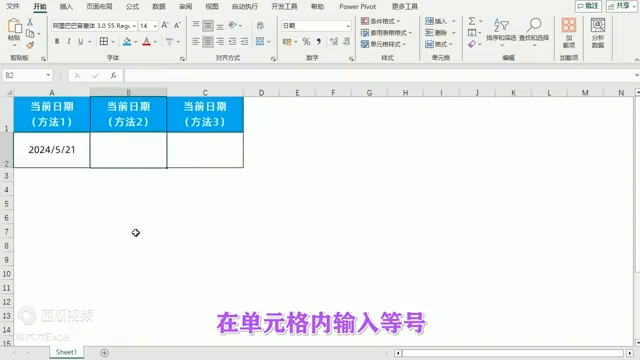Toggle center horizontal alignment
Screen dimensions: 640x360
208,41
